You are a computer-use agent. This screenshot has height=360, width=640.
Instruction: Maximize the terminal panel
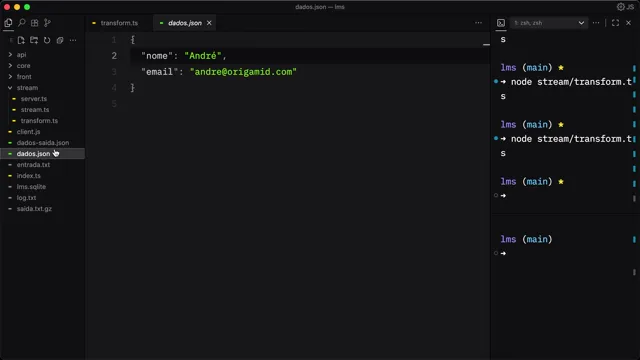tap(616, 23)
